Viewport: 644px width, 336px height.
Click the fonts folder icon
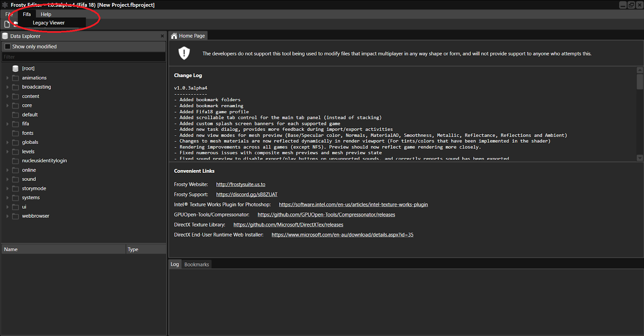(15, 133)
